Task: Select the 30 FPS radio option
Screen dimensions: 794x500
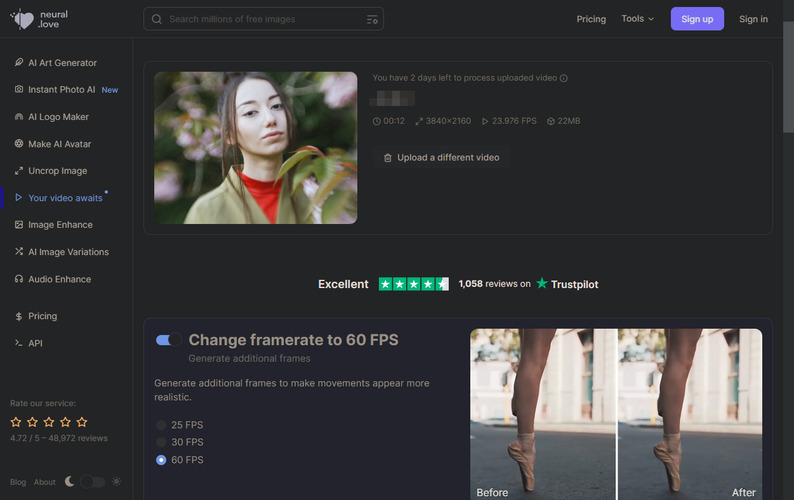Action: click(161, 442)
